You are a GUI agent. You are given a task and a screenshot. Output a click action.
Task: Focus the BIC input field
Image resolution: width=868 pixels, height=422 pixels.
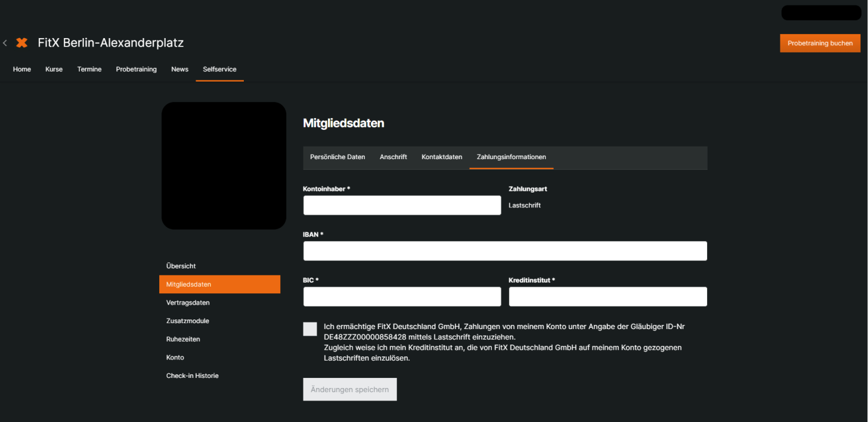pyautogui.click(x=402, y=297)
